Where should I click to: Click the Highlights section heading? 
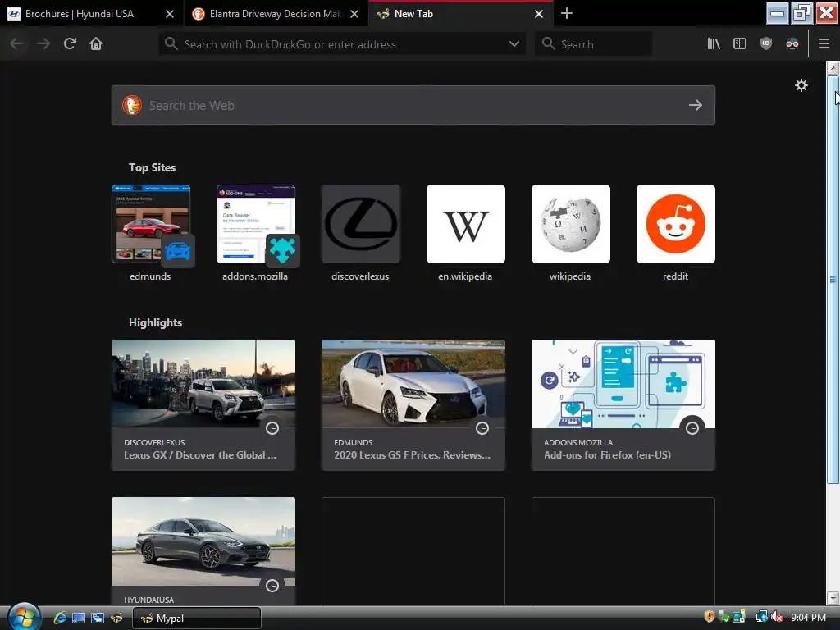[x=155, y=322]
